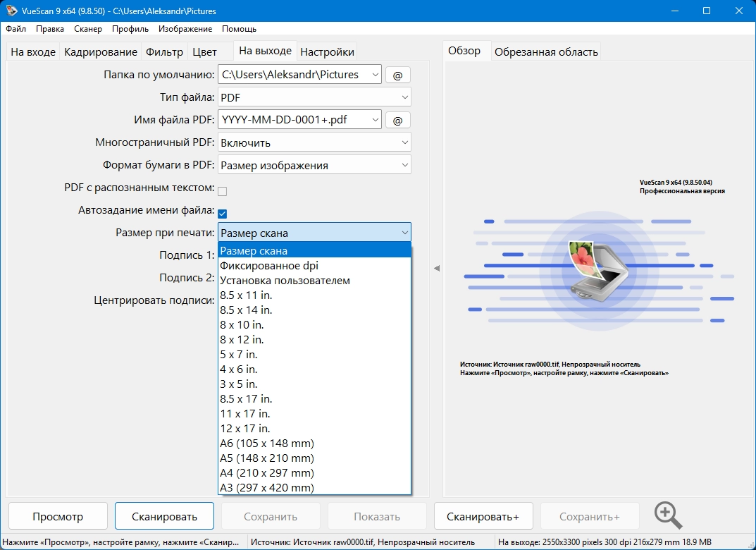756x550 pixels.
Task: Switch to the Кадрирование tab
Action: point(101,52)
